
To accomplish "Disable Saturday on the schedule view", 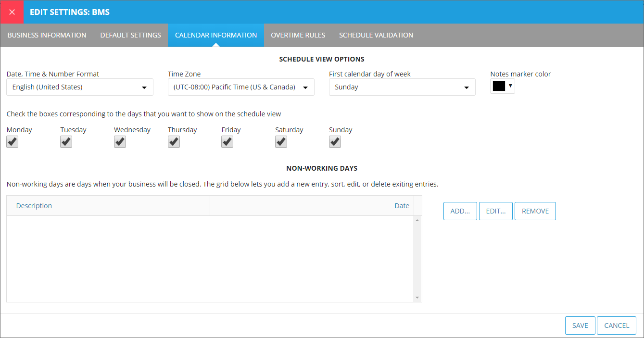I will pyautogui.click(x=281, y=142).
